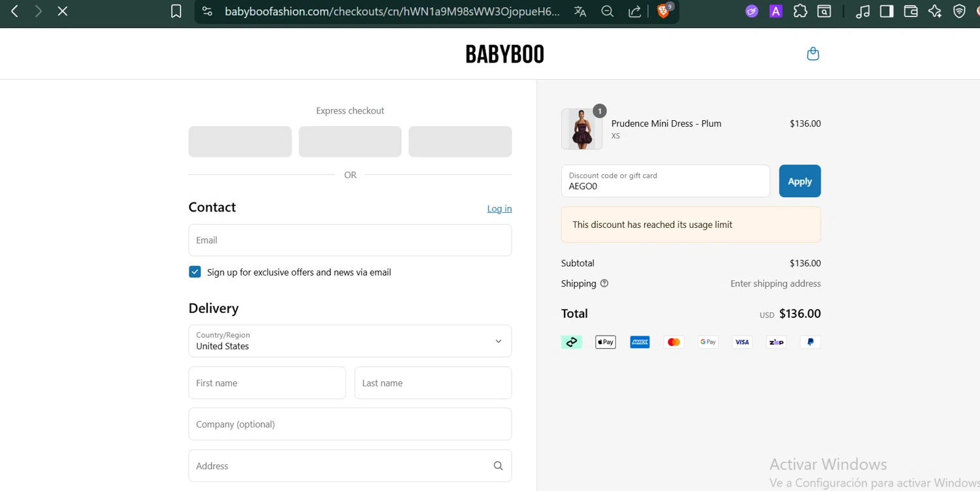Select the third express checkout button

tap(460, 142)
